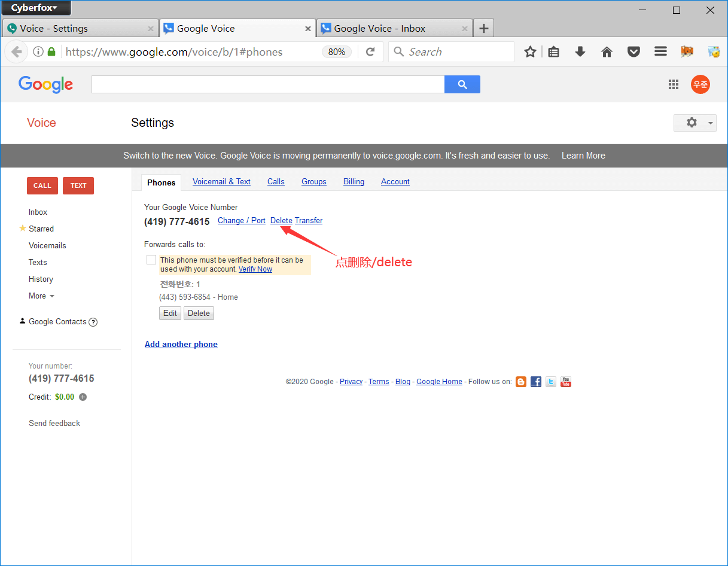
Task: Open the Calls settings tab
Action: click(276, 181)
